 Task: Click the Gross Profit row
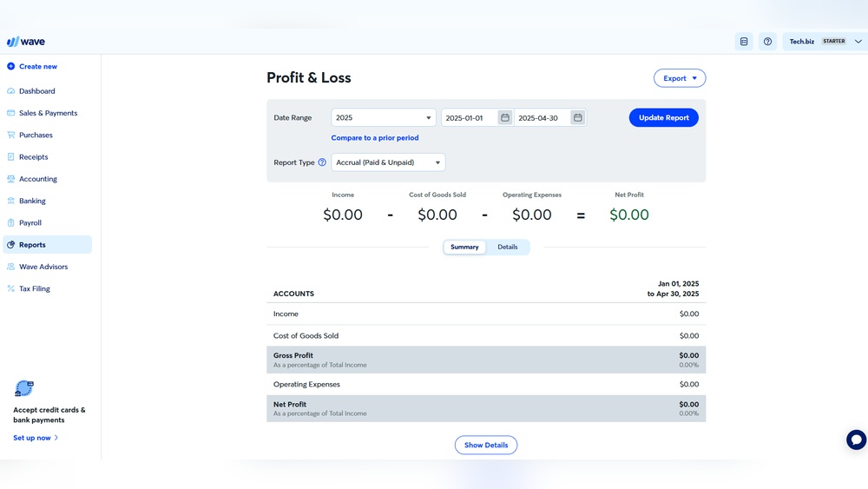tap(486, 360)
